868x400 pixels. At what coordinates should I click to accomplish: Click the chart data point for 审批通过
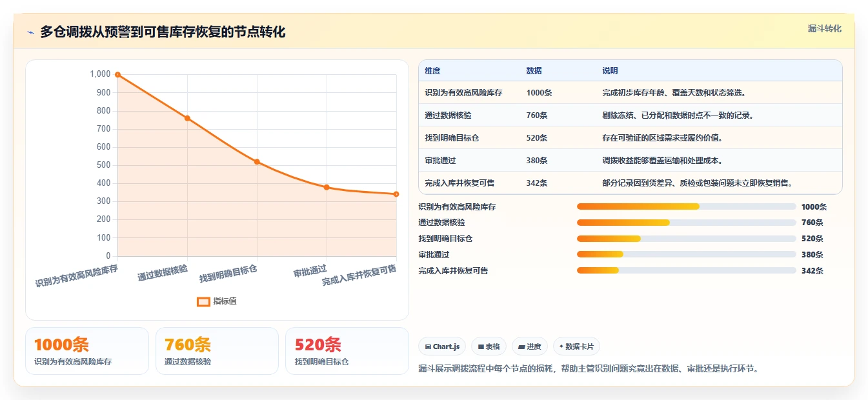click(x=327, y=187)
